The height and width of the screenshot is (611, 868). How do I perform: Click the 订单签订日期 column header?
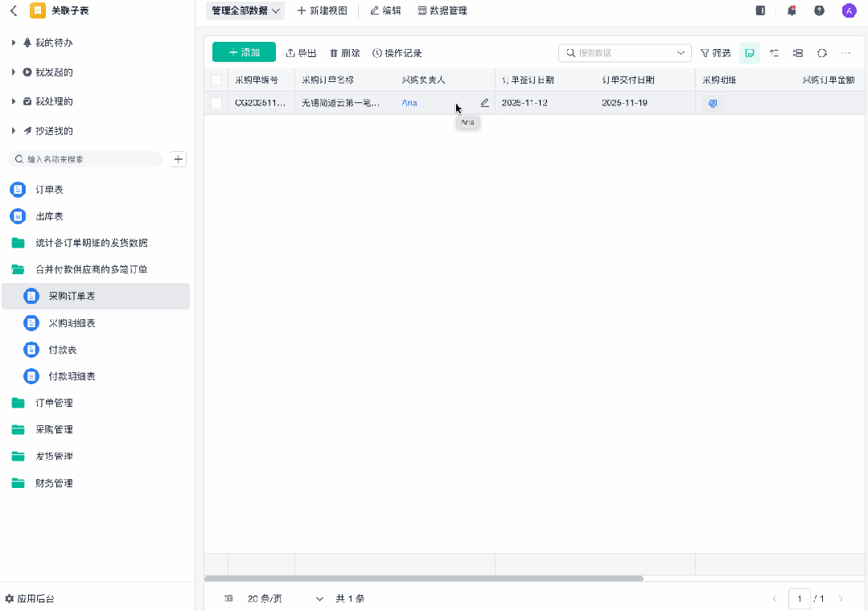click(x=545, y=80)
